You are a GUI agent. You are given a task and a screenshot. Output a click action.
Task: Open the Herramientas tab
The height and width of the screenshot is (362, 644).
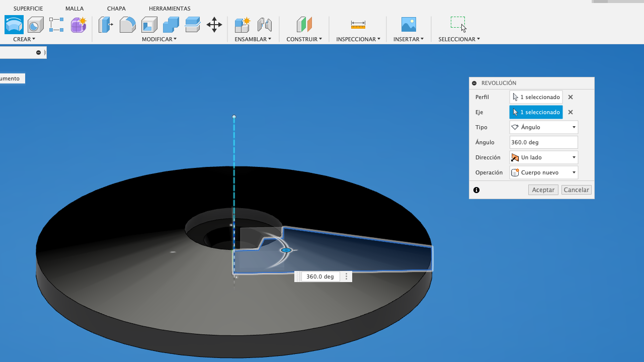(170, 9)
